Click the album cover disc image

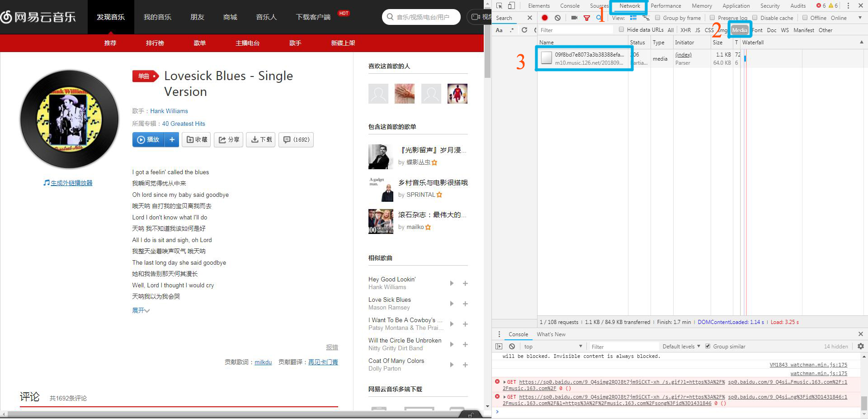point(69,119)
